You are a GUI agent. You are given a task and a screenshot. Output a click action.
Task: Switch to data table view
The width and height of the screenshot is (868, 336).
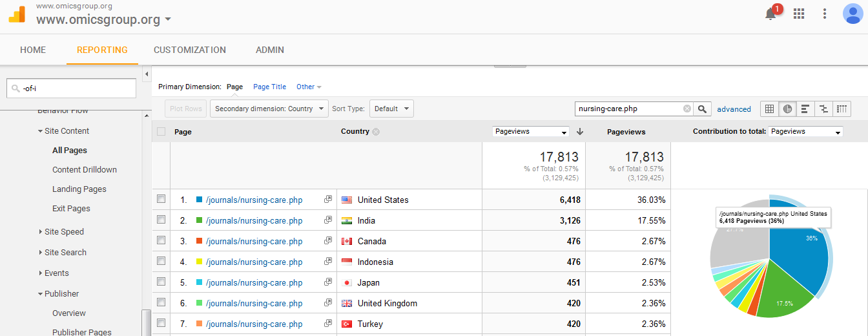(x=769, y=109)
